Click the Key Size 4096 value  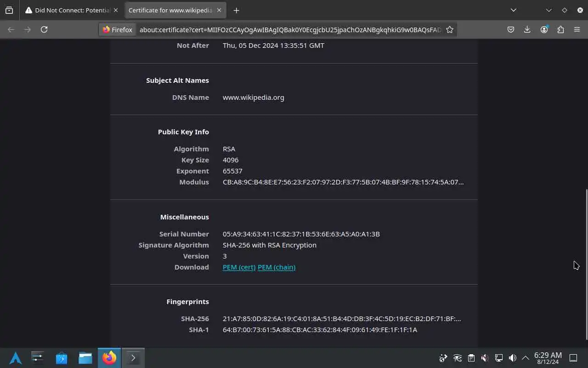pos(231,160)
